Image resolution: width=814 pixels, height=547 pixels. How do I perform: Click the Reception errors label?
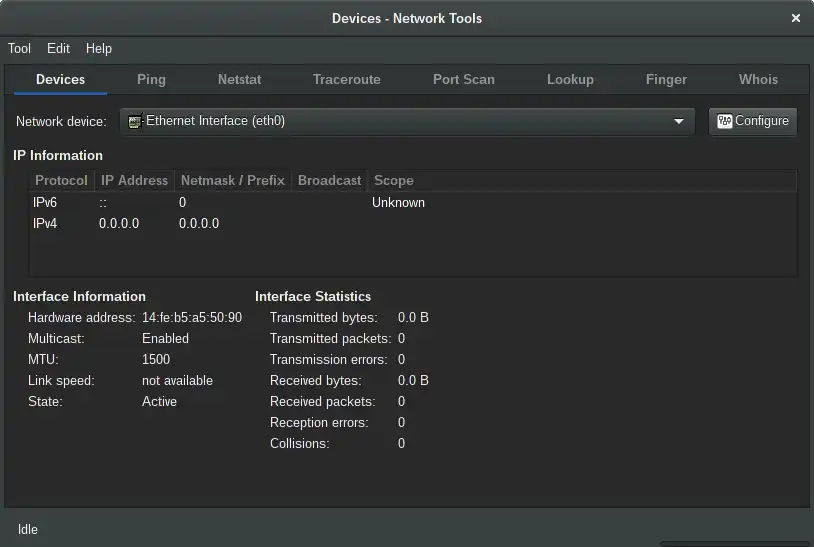click(319, 422)
